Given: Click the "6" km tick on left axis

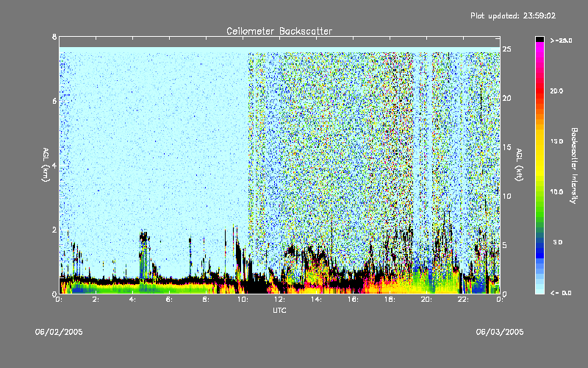Looking at the screenshot, I should tap(54, 101).
